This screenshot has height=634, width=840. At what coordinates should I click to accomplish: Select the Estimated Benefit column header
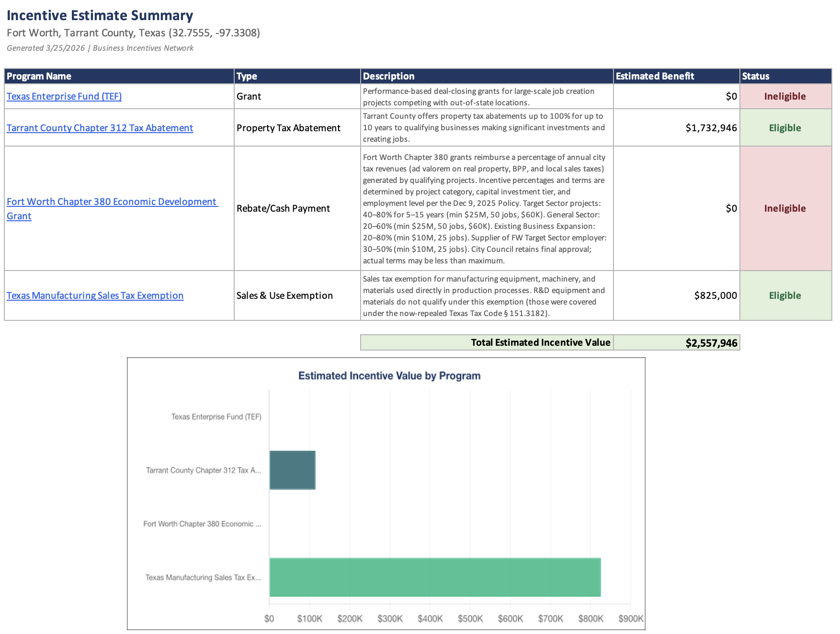click(655, 76)
